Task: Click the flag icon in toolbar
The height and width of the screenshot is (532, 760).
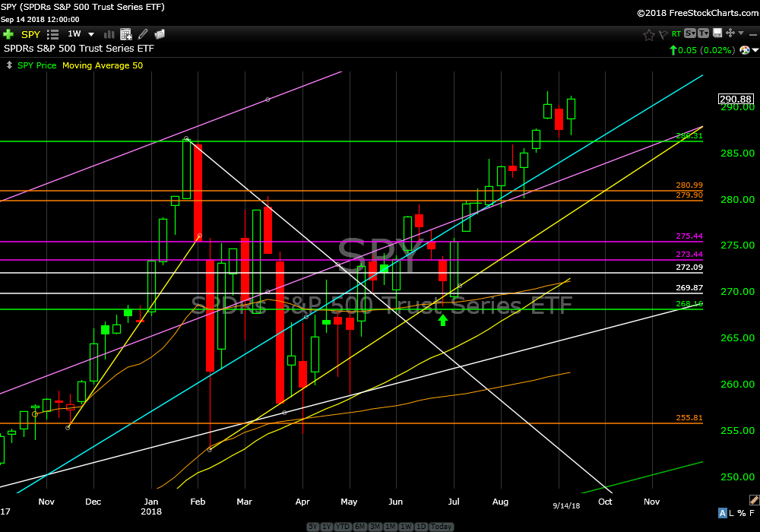Action: pyautogui.click(x=662, y=34)
